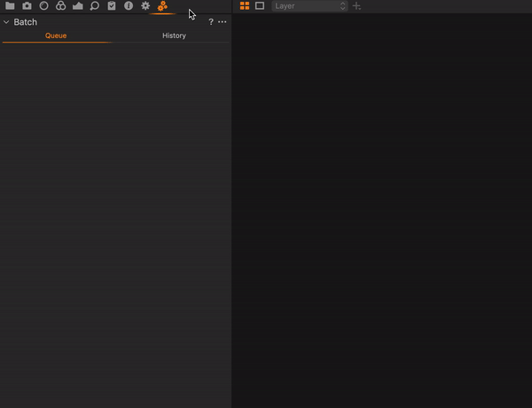Open the Metadata tool tab info icon

[129, 6]
